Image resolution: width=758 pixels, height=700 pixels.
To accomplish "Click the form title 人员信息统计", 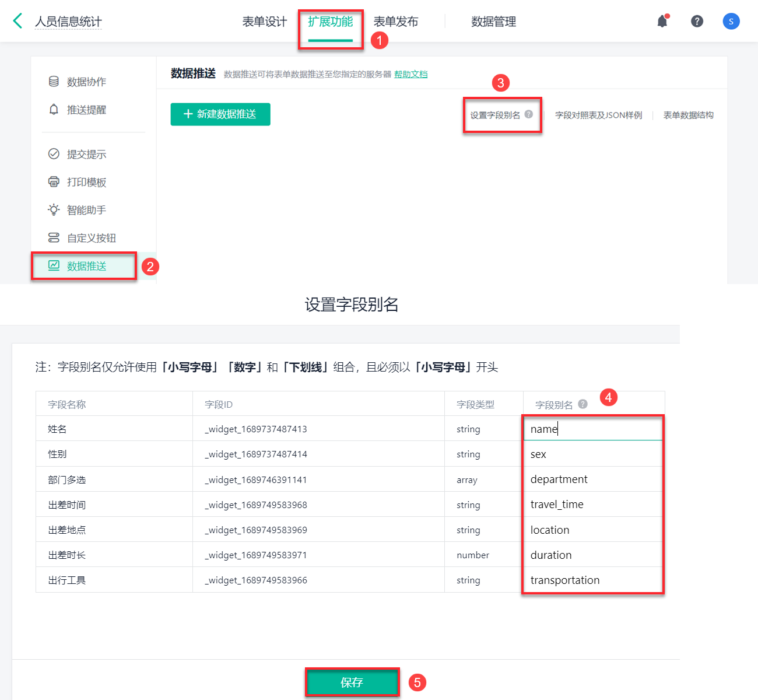I will [68, 22].
